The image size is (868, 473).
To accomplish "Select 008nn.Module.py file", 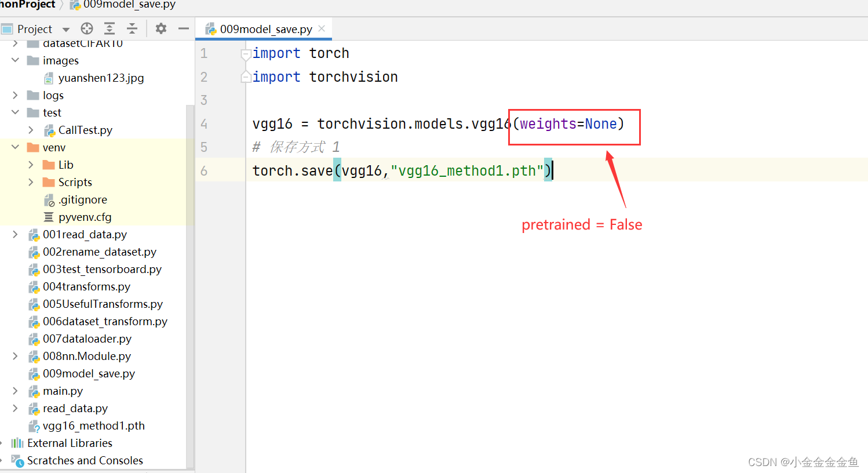I will tap(86, 356).
